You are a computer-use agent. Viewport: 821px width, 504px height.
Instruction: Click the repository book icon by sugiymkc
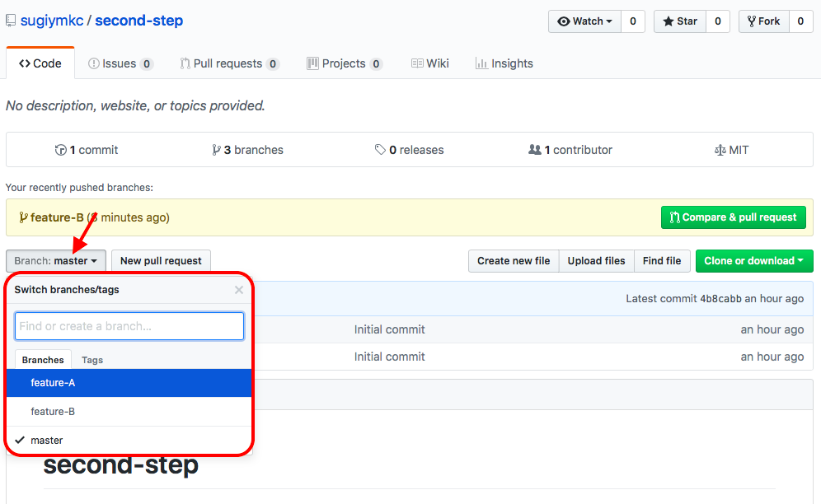11,21
